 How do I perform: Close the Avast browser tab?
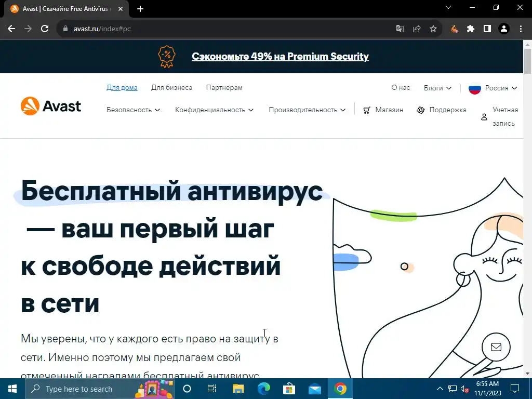coord(121,9)
